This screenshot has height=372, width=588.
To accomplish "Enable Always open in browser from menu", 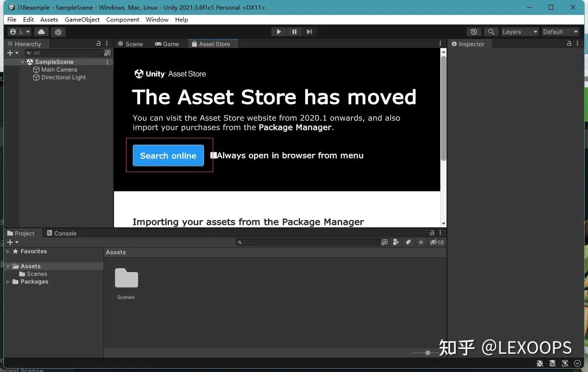I will [213, 155].
